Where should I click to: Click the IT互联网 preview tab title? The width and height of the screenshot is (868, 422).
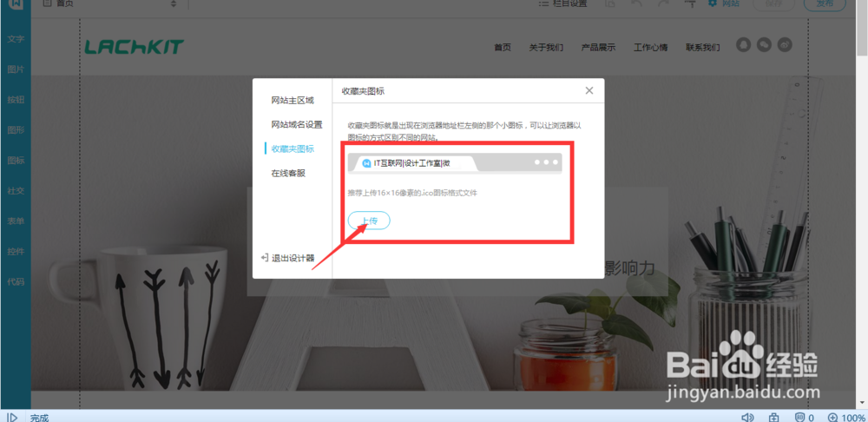pyautogui.click(x=411, y=163)
